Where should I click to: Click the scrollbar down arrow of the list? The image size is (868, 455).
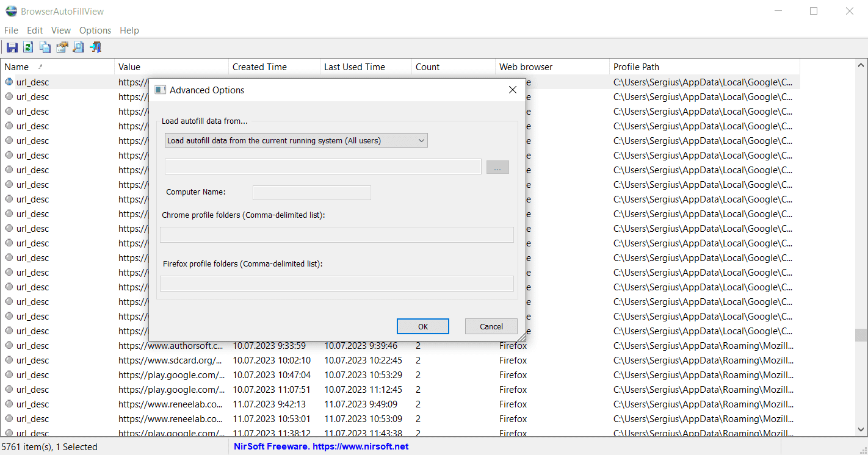pos(861,430)
